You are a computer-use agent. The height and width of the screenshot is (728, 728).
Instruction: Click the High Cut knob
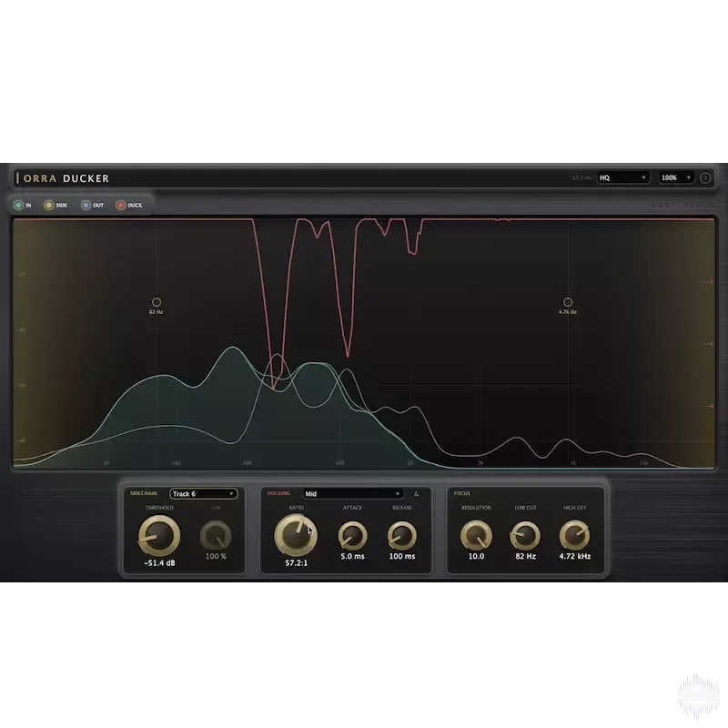[x=575, y=535]
